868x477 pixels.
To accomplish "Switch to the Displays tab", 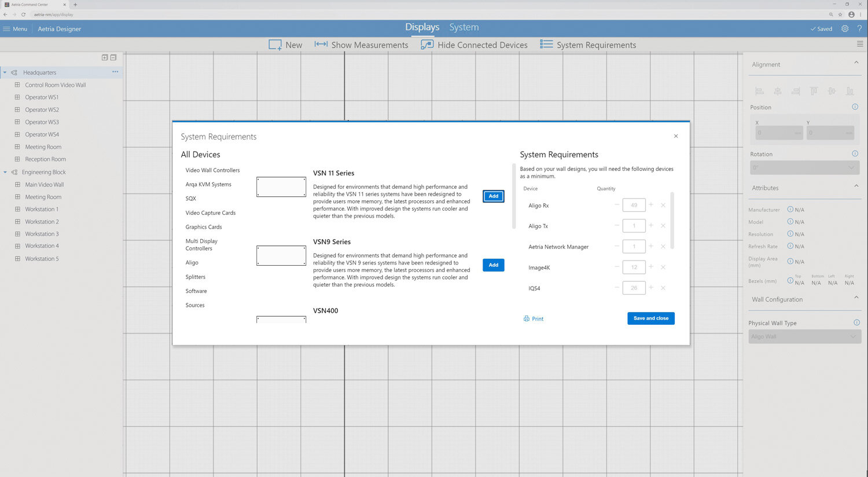I will coord(422,27).
